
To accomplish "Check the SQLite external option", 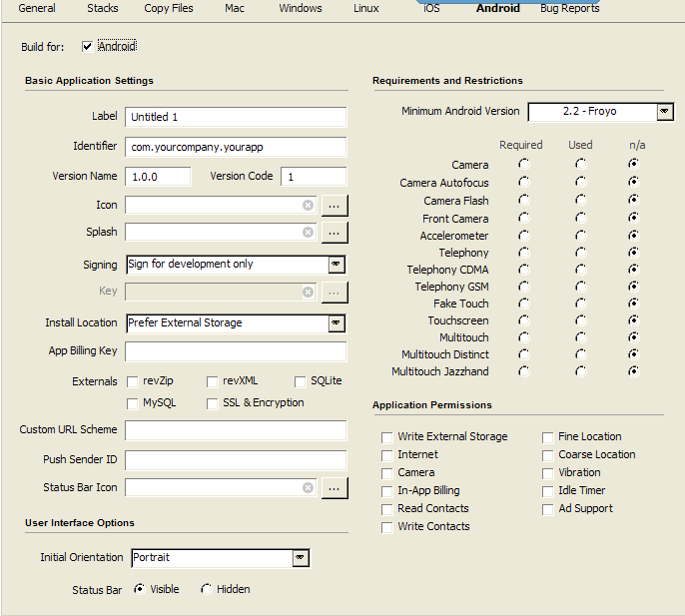I will pyautogui.click(x=301, y=381).
